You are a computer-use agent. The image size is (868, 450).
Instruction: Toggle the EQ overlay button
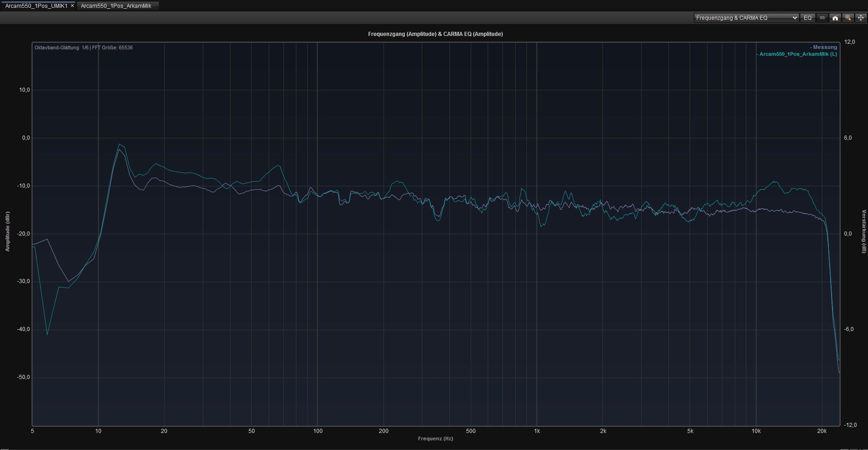(808, 18)
